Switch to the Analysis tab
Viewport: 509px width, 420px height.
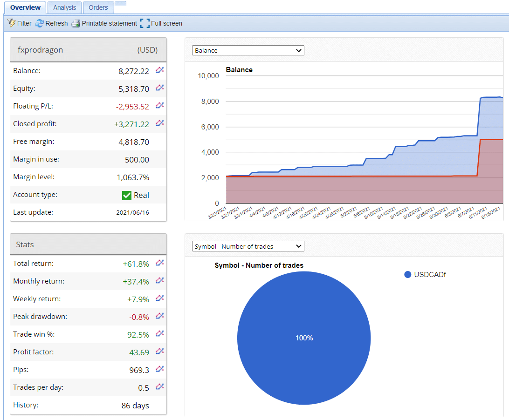tap(64, 7)
